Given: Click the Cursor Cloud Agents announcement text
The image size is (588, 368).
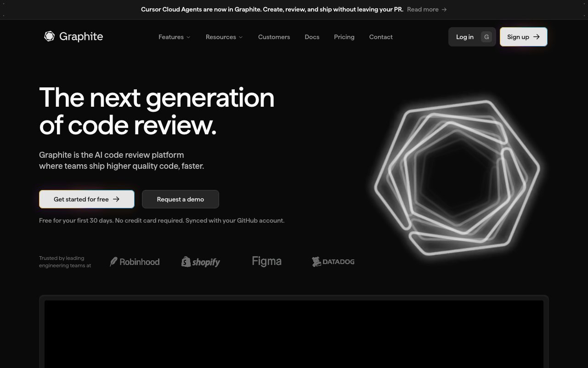Looking at the screenshot, I should [272, 9].
